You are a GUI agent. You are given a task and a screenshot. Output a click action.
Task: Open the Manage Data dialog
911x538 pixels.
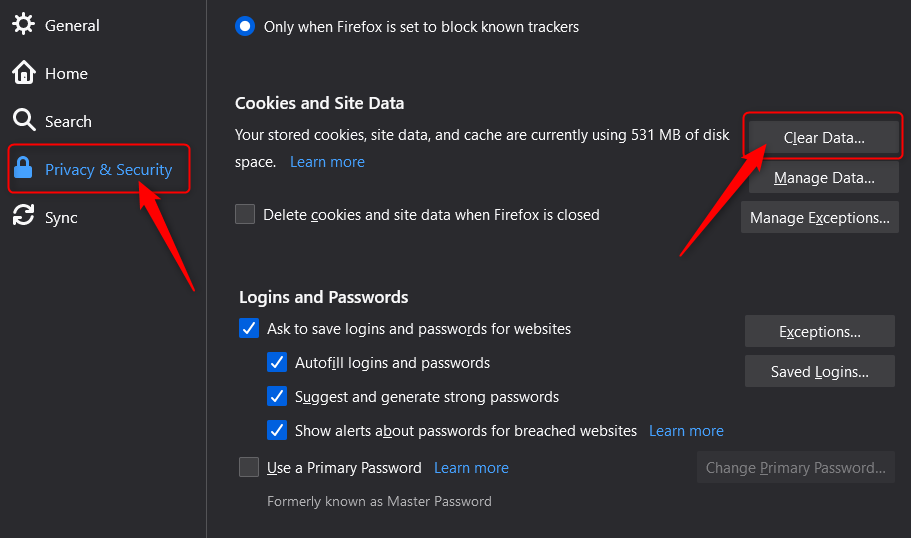pos(823,177)
